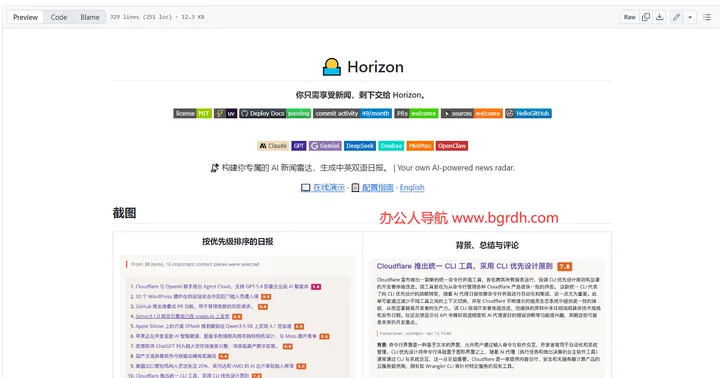Open the license MIT badge

coord(192,113)
